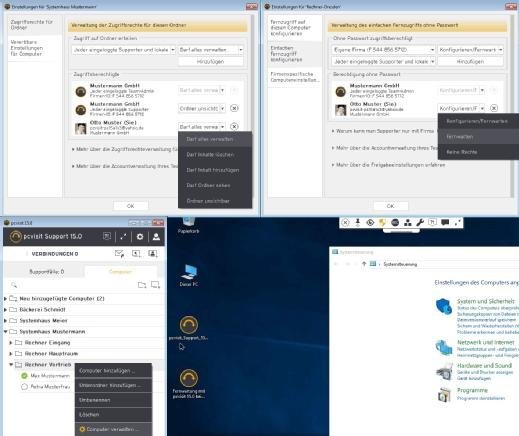Select 'Darf Ordner sehen' from rights menu
This screenshot has height=436, width=519.
[215, 185]
